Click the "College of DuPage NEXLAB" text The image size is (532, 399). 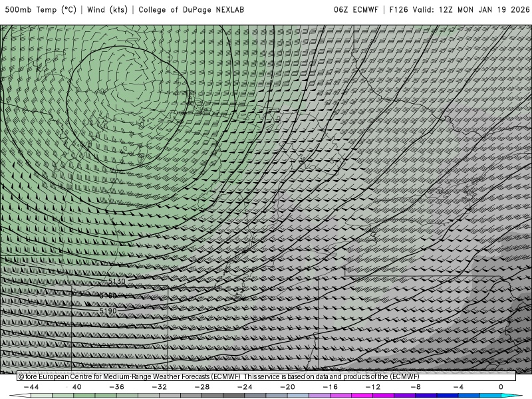point(191,10)
